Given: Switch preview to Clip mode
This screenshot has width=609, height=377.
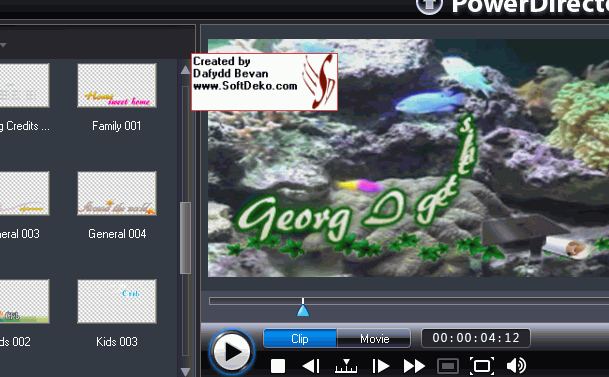Looking at the screenshot, I should (x=300, y=339).
